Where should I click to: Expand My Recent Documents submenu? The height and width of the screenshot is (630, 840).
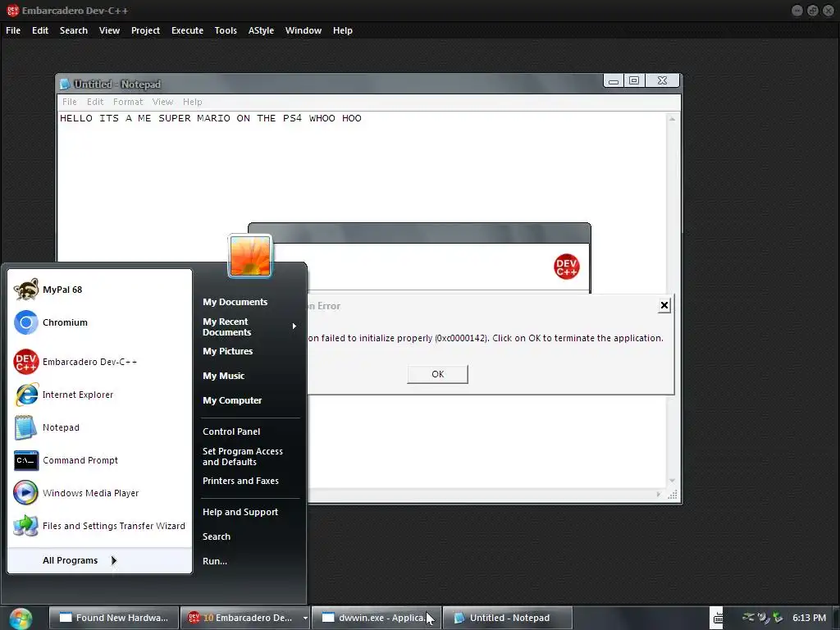coord(249,326)
